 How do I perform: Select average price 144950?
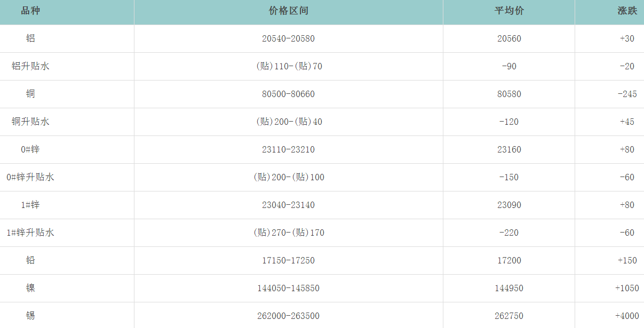click(508, 288)
